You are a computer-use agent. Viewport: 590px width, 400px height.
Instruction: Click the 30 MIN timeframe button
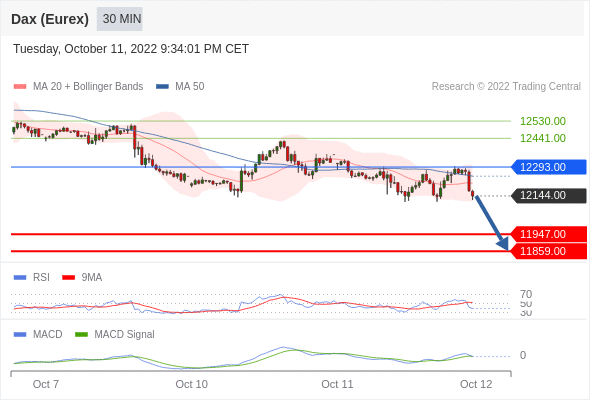pyautogui.click(x=120, y=19)
